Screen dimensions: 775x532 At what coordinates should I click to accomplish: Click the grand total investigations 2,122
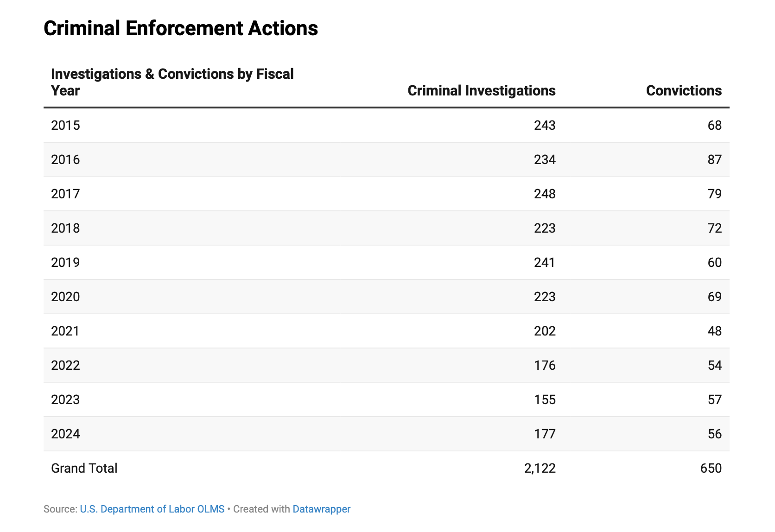tap(540, 469)
